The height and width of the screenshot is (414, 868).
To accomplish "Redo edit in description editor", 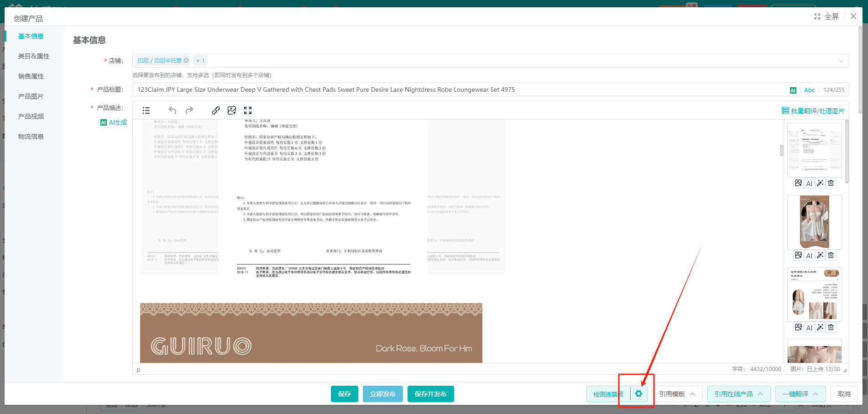I will 189,110.
